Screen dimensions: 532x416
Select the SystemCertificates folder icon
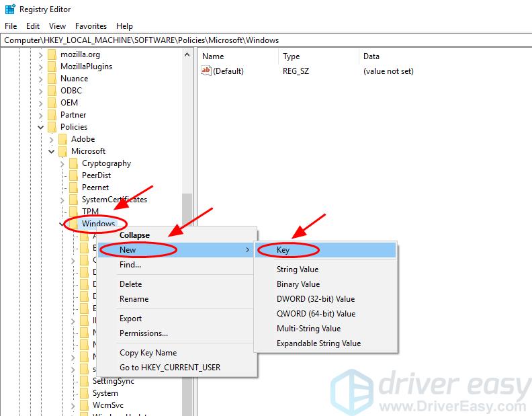(x=74, y=200)
